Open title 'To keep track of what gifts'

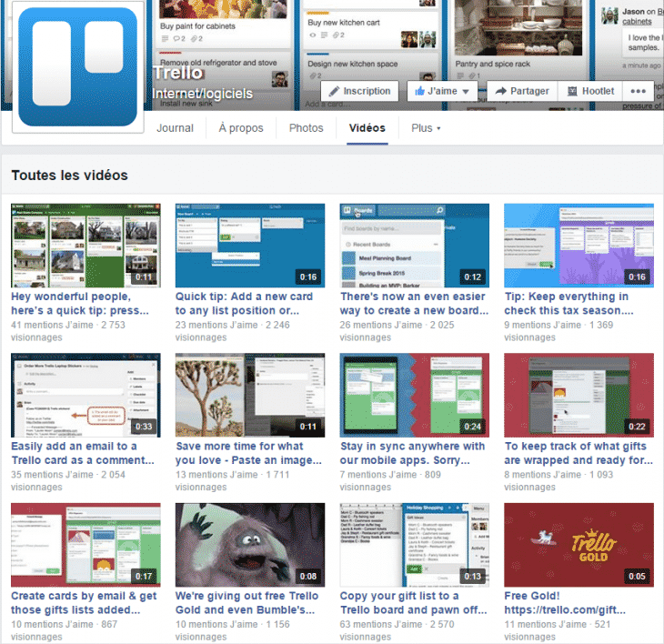578,453
